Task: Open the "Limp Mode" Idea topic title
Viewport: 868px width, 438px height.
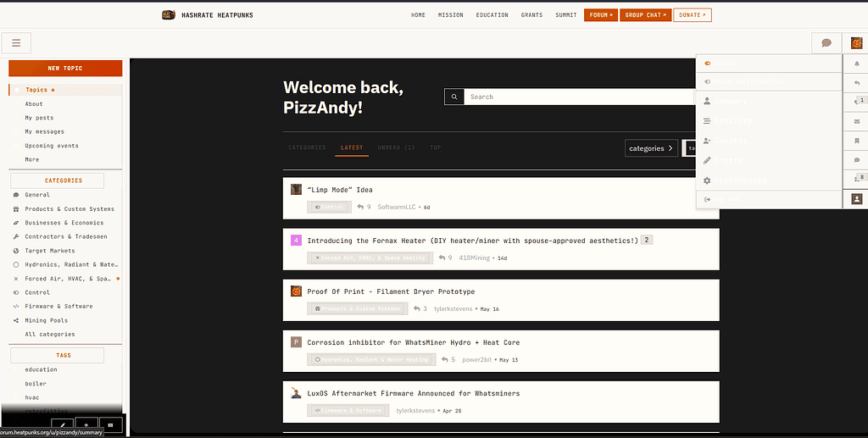Action: coord(340,190)
